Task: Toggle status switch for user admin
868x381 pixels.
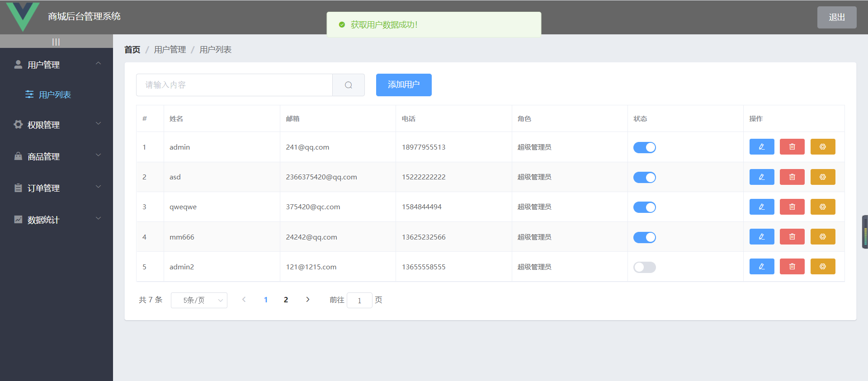Action: (644, 147)
